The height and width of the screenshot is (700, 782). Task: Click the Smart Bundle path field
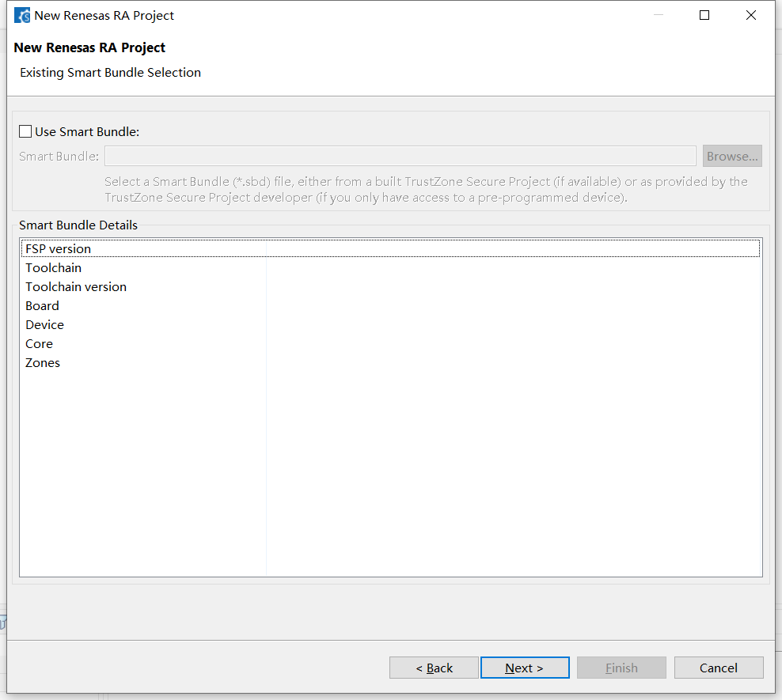[400, 156]
